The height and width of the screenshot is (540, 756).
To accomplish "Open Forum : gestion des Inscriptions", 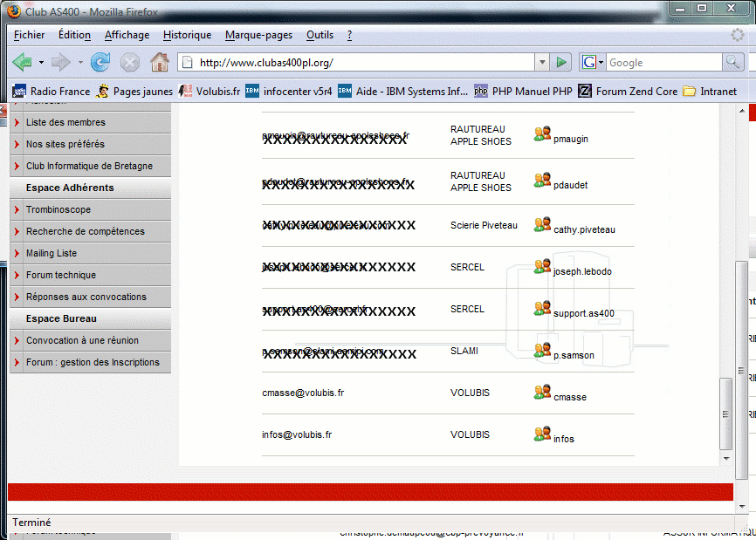I will [91, 362].
